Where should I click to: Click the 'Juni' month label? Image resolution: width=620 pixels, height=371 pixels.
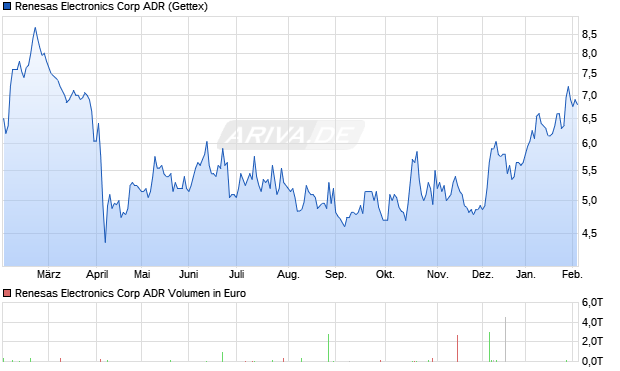click(189, 274)
